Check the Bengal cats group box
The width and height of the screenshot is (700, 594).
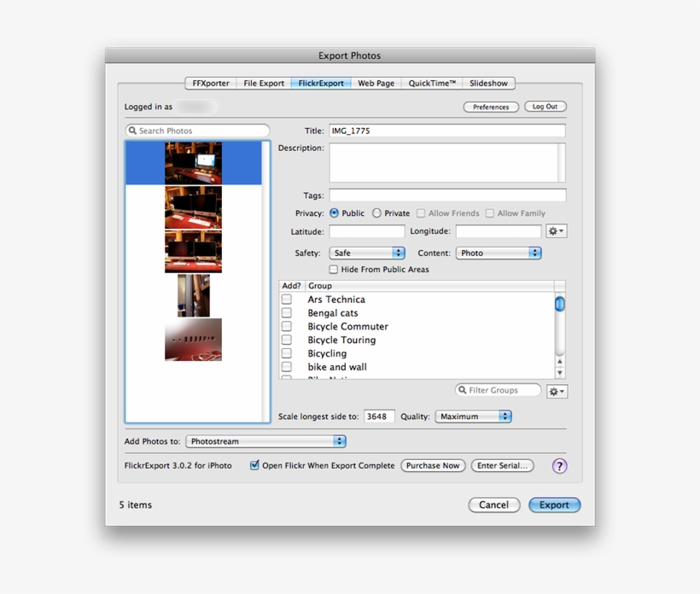coord(287,313)
